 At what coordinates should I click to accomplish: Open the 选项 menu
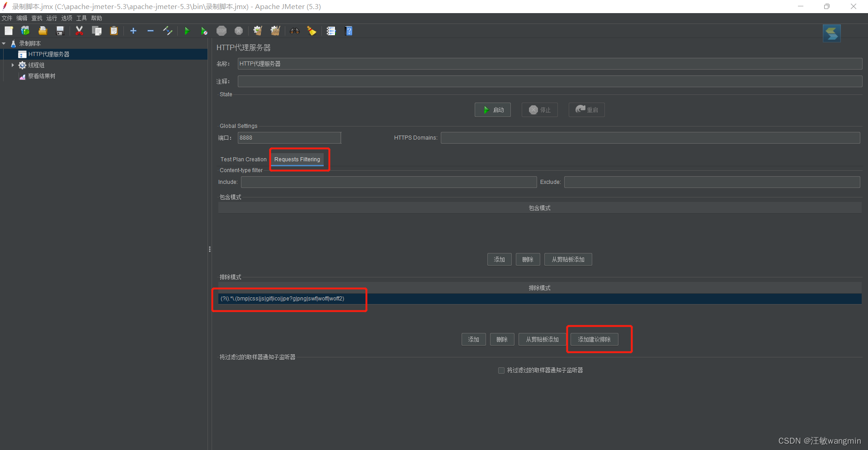coord(66,18)
